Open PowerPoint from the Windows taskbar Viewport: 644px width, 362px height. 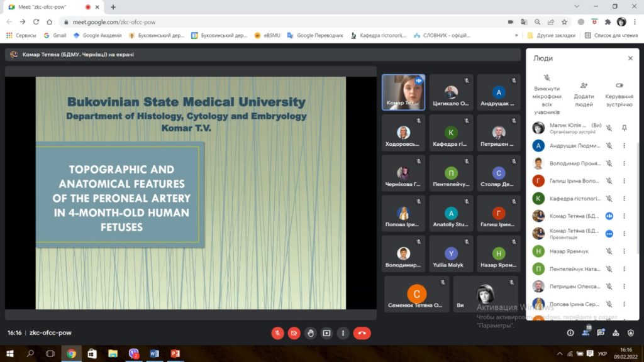(175, 353)
